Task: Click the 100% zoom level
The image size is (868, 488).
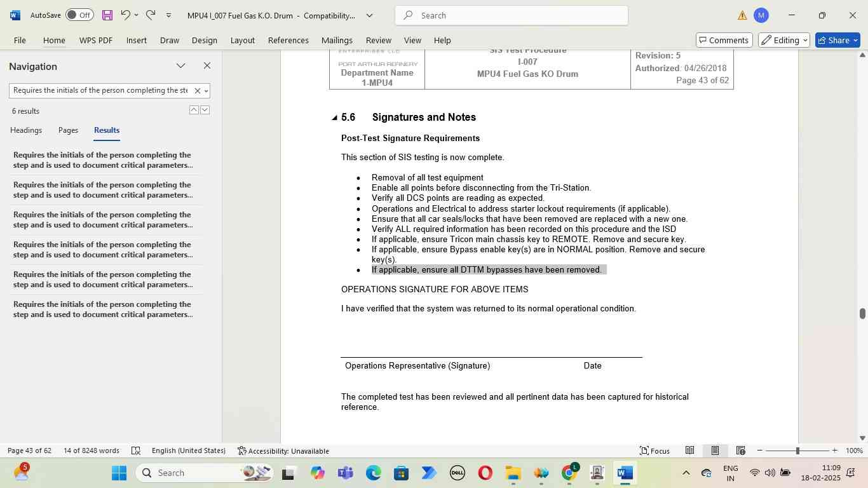Action: pyautogui.click(x=854, y=451)
